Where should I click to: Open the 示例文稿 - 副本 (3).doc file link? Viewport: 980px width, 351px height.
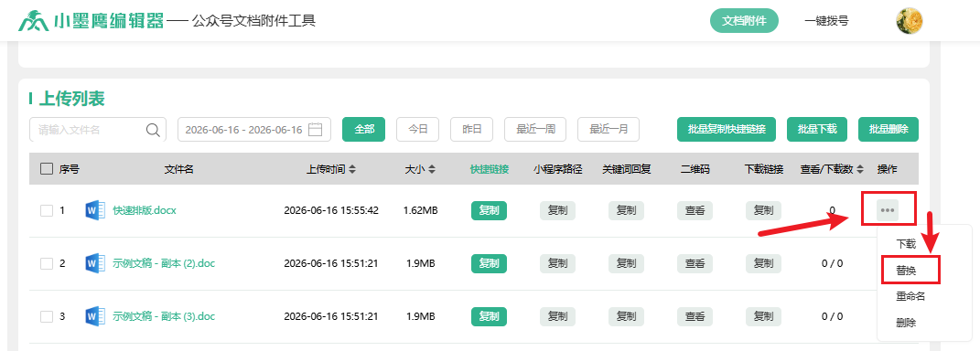[164, 316]
